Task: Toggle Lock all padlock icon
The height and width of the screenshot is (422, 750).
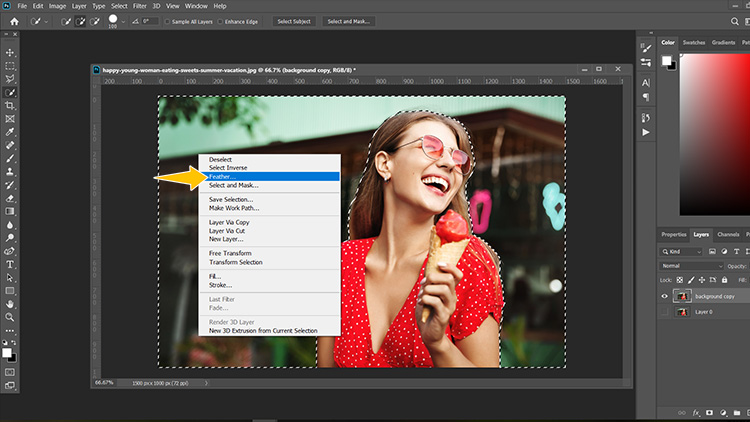Action: 724,280
